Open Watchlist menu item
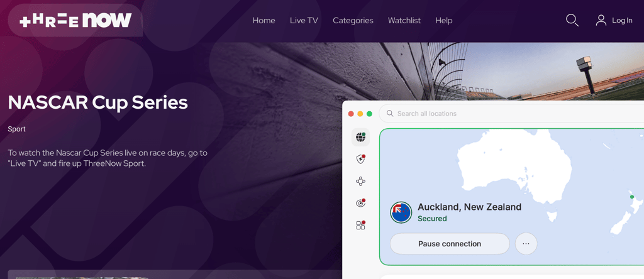Image resolution: width=644 pixels, height=279 pixels. coord(404,21)
